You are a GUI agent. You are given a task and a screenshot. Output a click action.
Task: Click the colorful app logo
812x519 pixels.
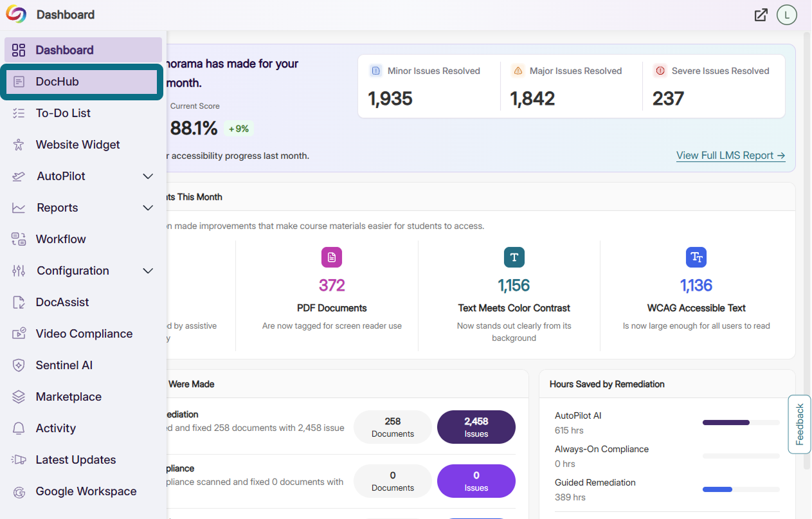click(16, 14)
